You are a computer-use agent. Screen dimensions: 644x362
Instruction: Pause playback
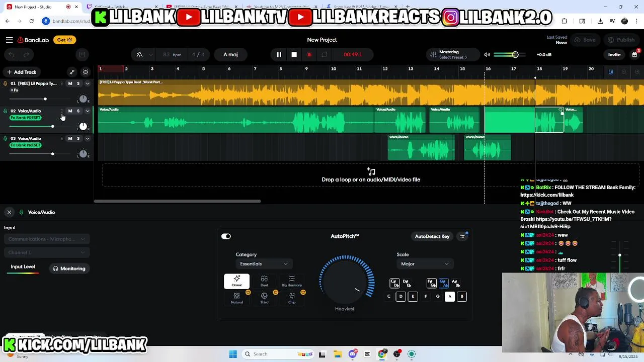[279, 54]
